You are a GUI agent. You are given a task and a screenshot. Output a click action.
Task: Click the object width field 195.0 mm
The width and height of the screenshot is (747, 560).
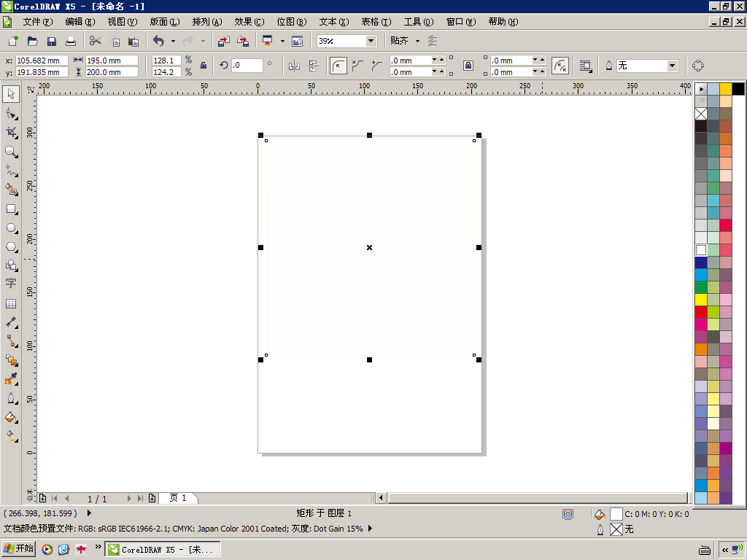112,61
